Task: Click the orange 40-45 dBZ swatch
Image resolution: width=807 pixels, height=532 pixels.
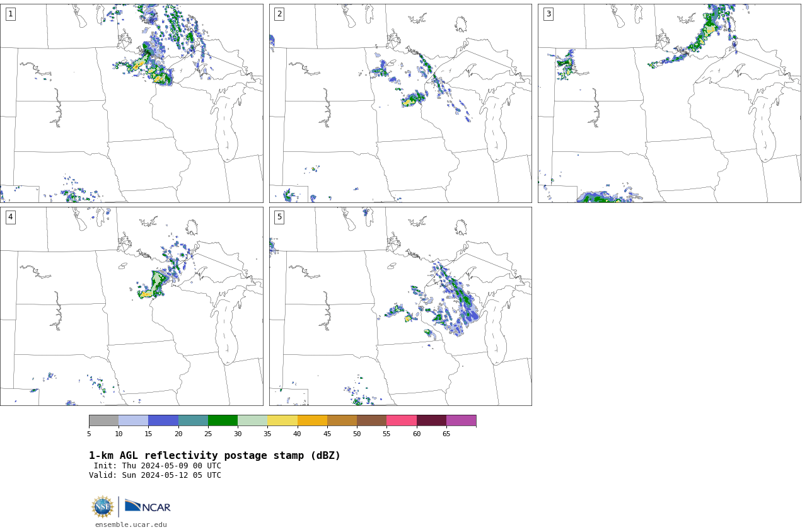Action: (x=312, y=420)
